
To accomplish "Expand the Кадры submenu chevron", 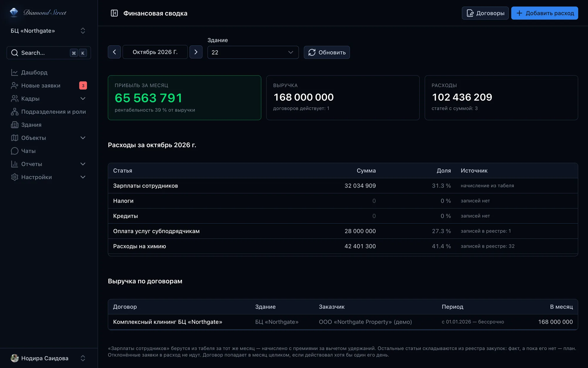I will pyautogui.click(x=83, y=99).
